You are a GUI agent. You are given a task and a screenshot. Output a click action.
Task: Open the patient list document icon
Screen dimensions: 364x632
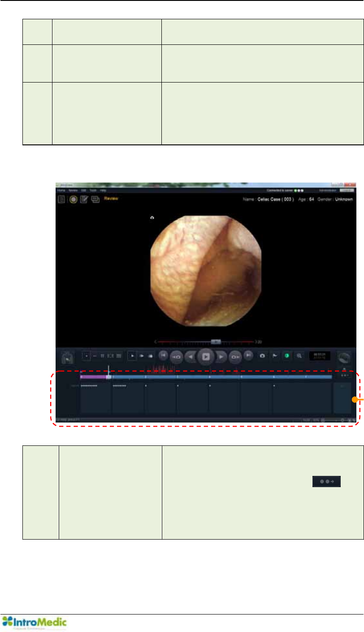(61, 200)
